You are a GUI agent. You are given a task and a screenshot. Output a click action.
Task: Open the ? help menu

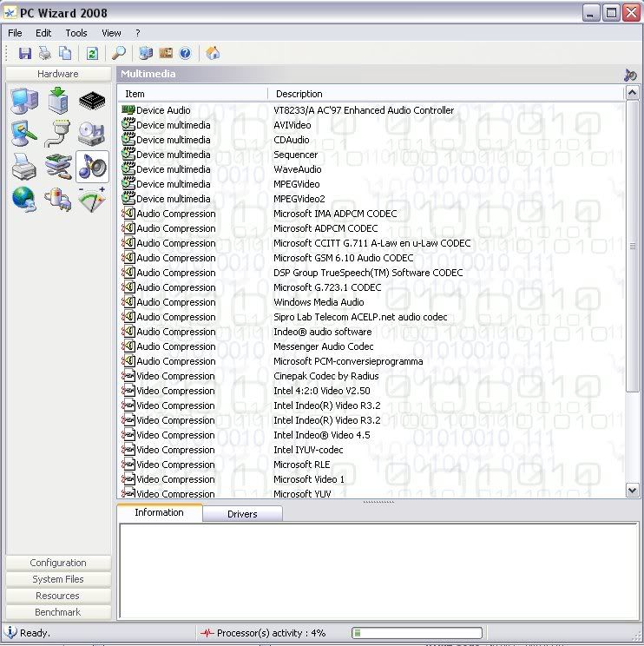pos(137,33)
